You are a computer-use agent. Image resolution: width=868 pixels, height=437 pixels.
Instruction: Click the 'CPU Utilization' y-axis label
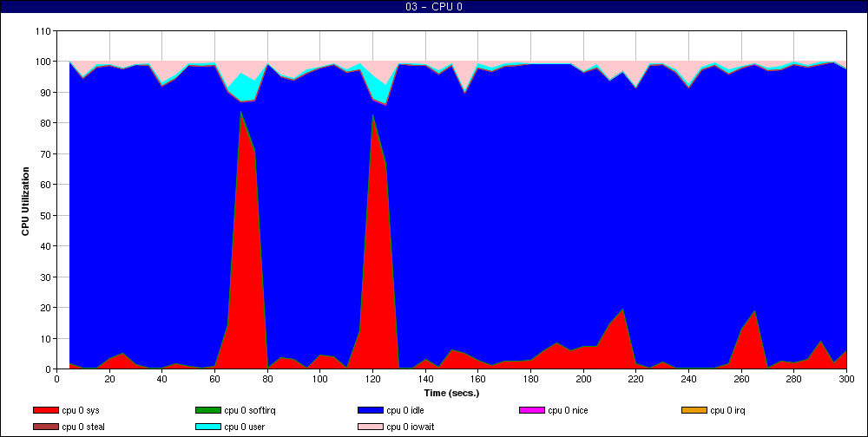click(x=25, y=201)
